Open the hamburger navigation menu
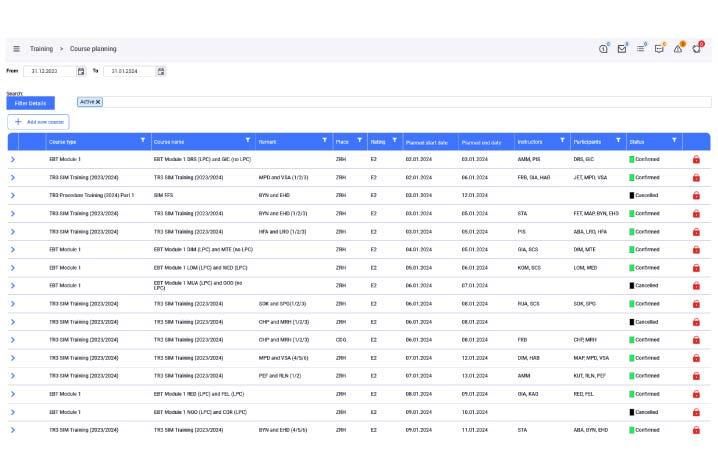Image resolution: width=718 pixels, height=476 pixels. [x=16, y=48]
